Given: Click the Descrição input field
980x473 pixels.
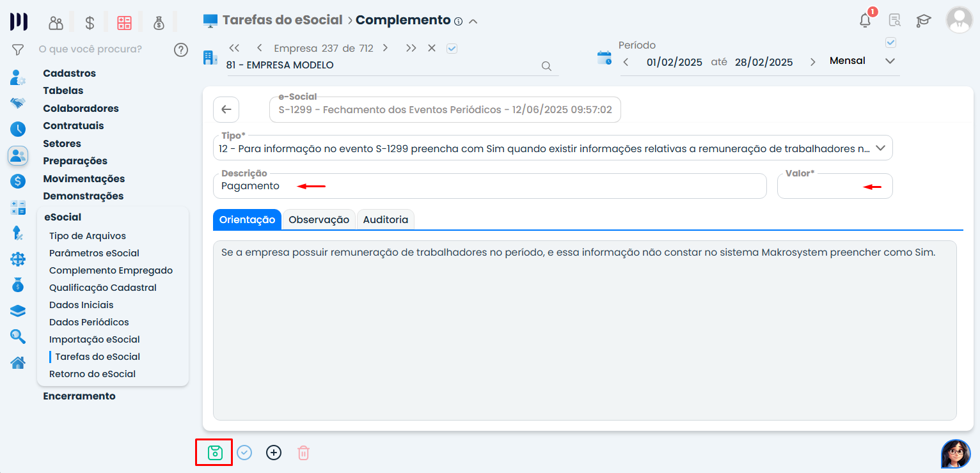Looking at the screenshot, I should click(x=490, y=186).
